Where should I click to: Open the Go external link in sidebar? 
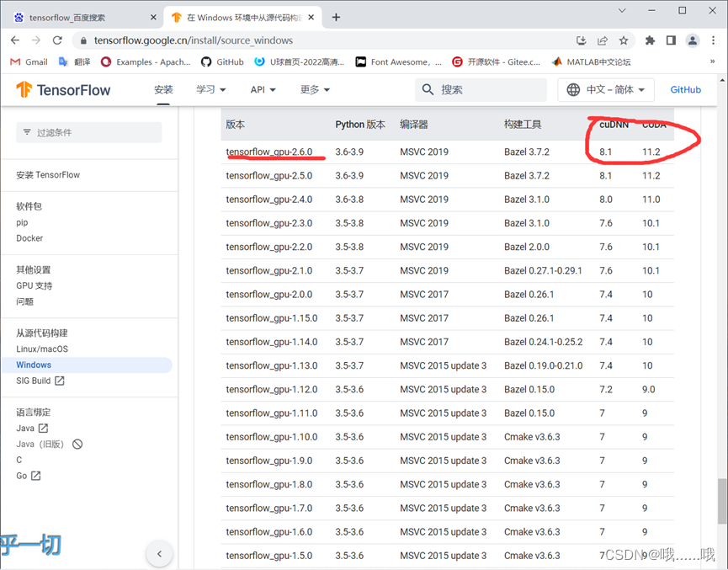coord(29,476)
